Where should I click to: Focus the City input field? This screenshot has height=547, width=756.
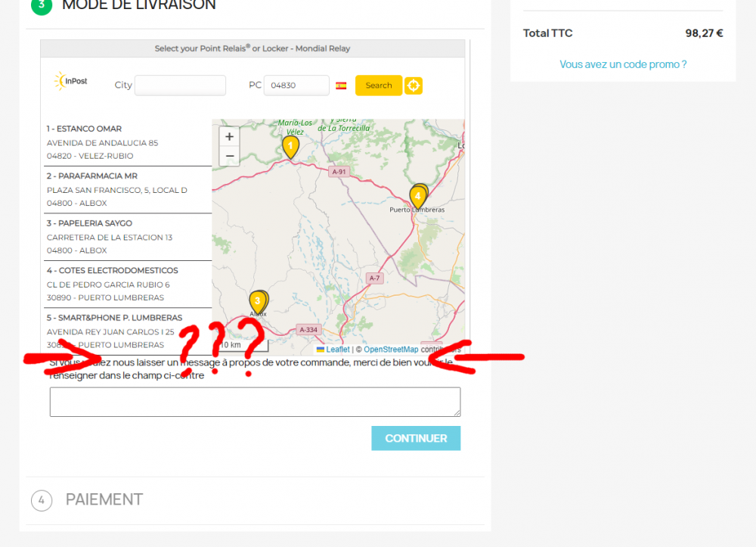[181, 85]
